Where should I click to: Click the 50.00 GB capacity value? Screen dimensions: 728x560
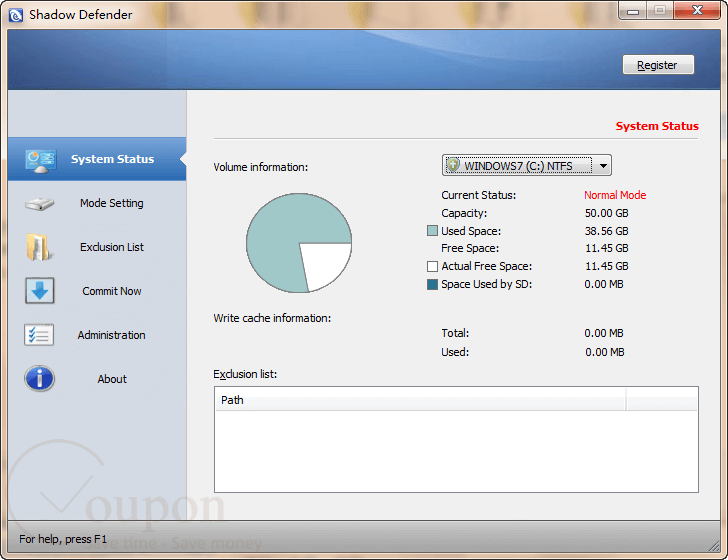pos(606,213)
